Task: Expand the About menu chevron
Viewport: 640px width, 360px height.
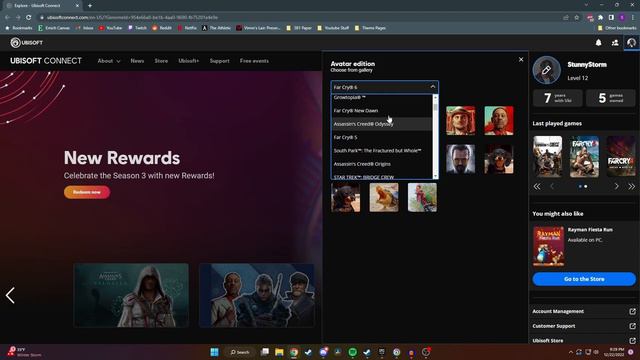Action: point(118,61)
